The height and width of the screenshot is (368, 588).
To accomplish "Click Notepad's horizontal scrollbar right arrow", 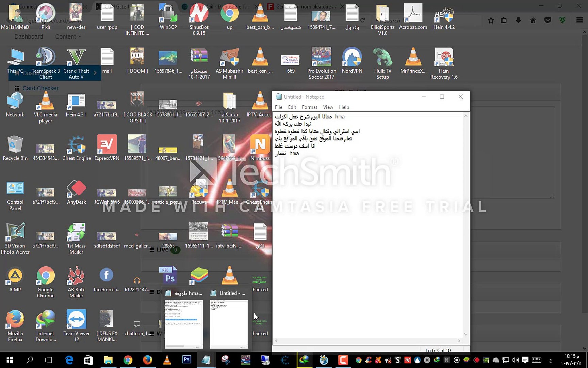I will click(x=459, y=341).
